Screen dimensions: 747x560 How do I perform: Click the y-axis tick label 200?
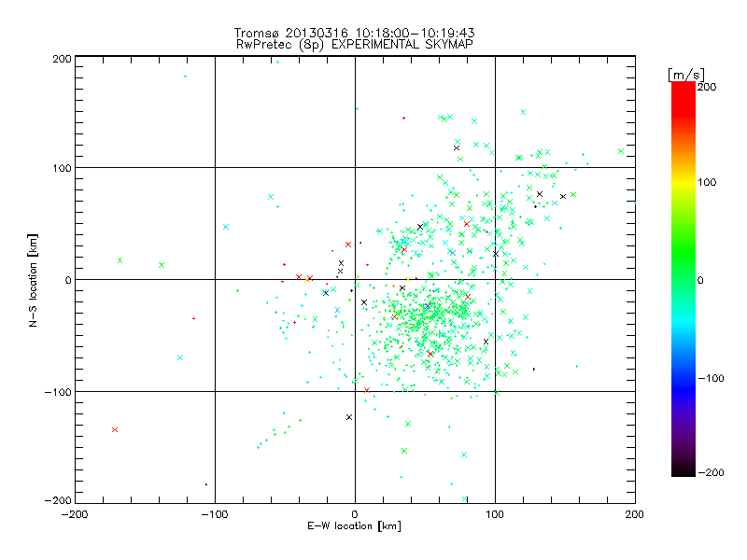(63, 59)
